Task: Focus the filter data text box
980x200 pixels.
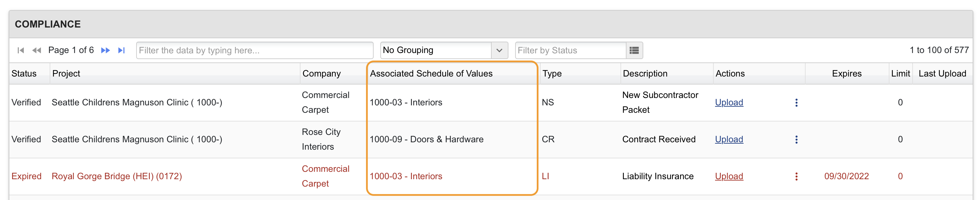Action: pos(255,50)
